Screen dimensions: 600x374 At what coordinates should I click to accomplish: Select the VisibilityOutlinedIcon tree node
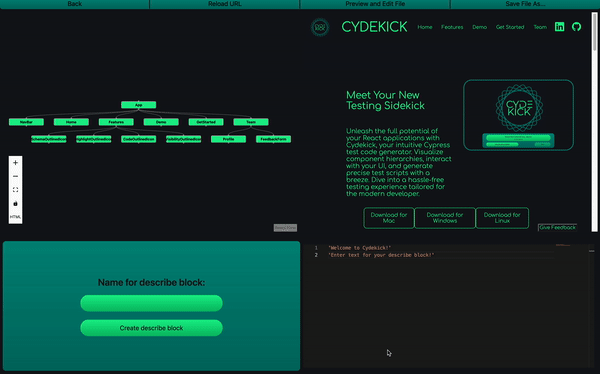coord(184,139)
